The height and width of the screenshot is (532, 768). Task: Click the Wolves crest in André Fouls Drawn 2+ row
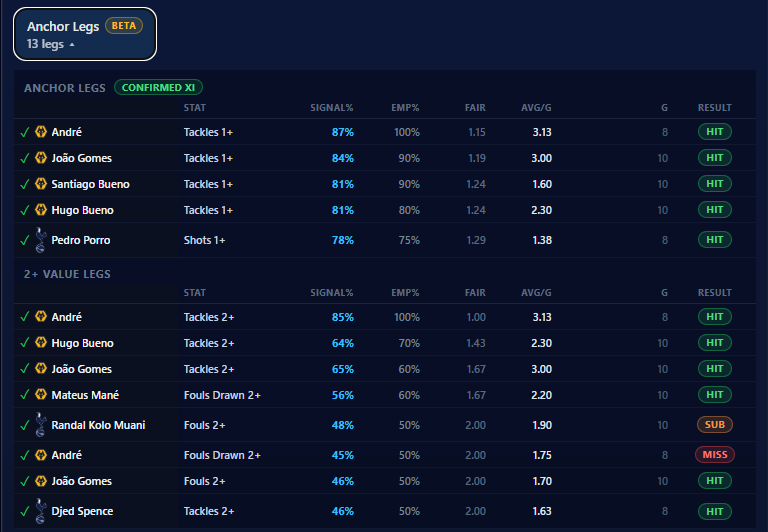[x=41, y=455]
